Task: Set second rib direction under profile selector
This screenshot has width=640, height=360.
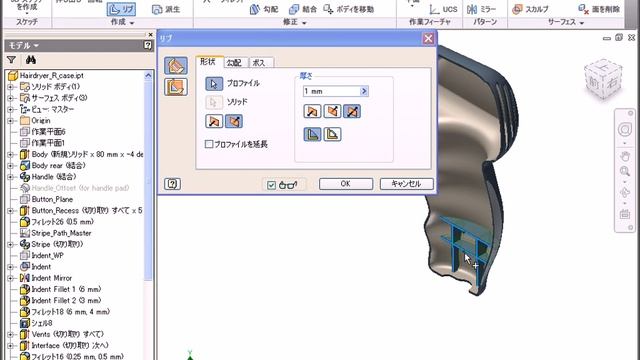Action: (234, 121)
